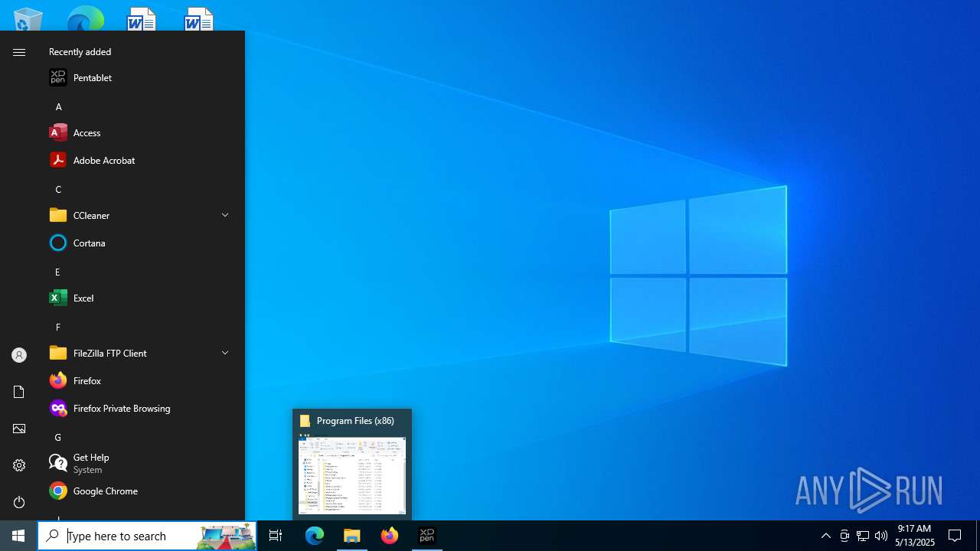Select the second Word document on desktop

(x=199, y=18)
